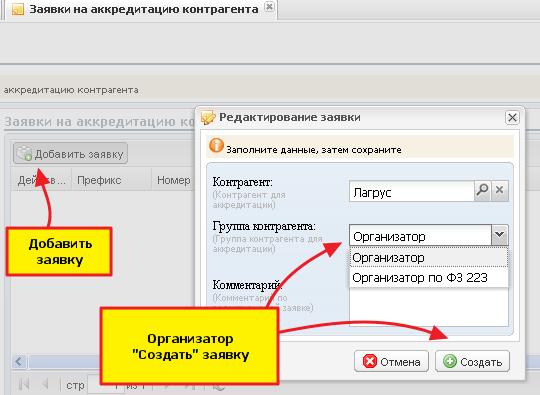The image size is (540, 395).
Task: Select Организатор in the dropdown list
Action: click(x=429, y=257)
